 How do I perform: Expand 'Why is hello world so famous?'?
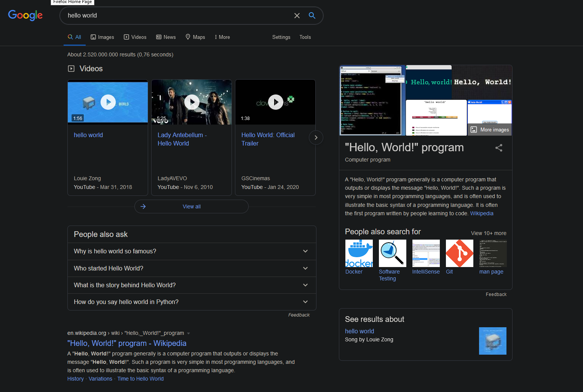click(192, 251)
